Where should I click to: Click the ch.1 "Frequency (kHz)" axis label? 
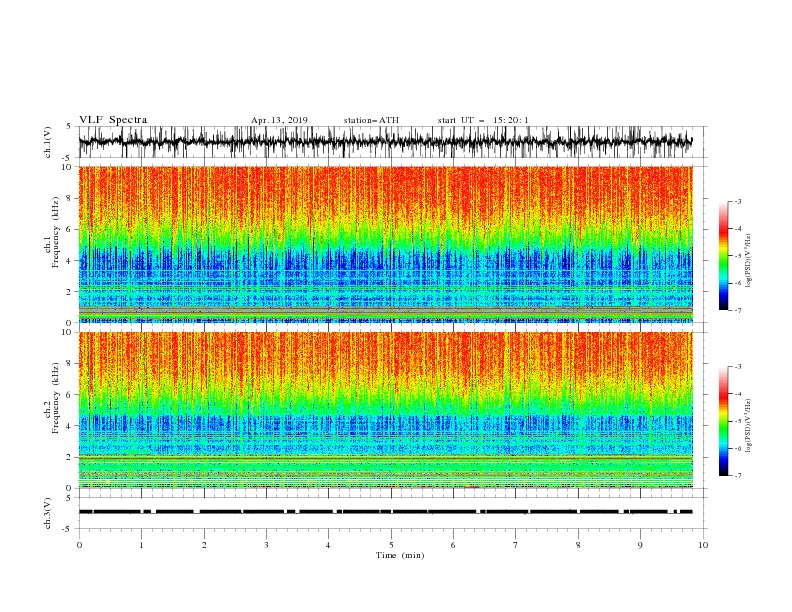click(x=56, y=233)
